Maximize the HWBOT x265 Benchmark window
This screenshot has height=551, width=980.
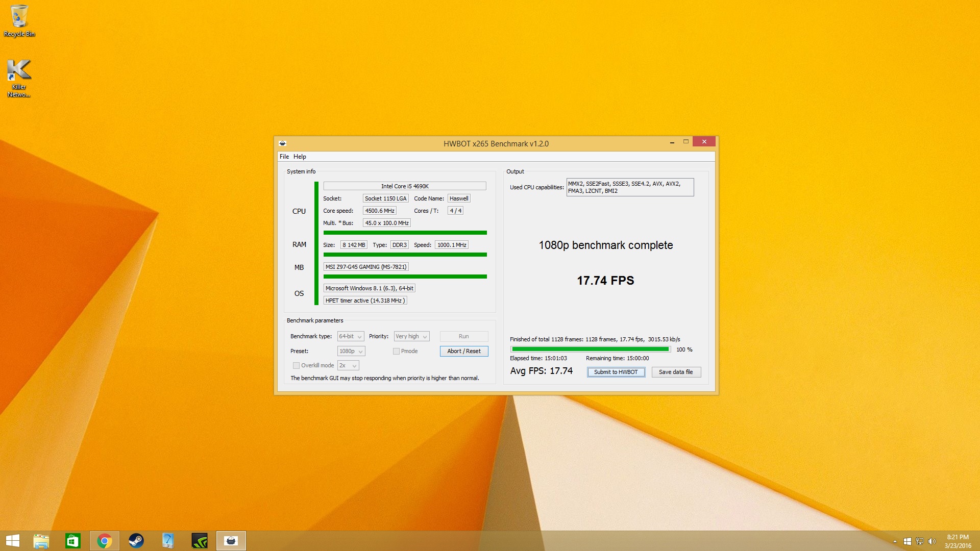click(x=686, y=142)
